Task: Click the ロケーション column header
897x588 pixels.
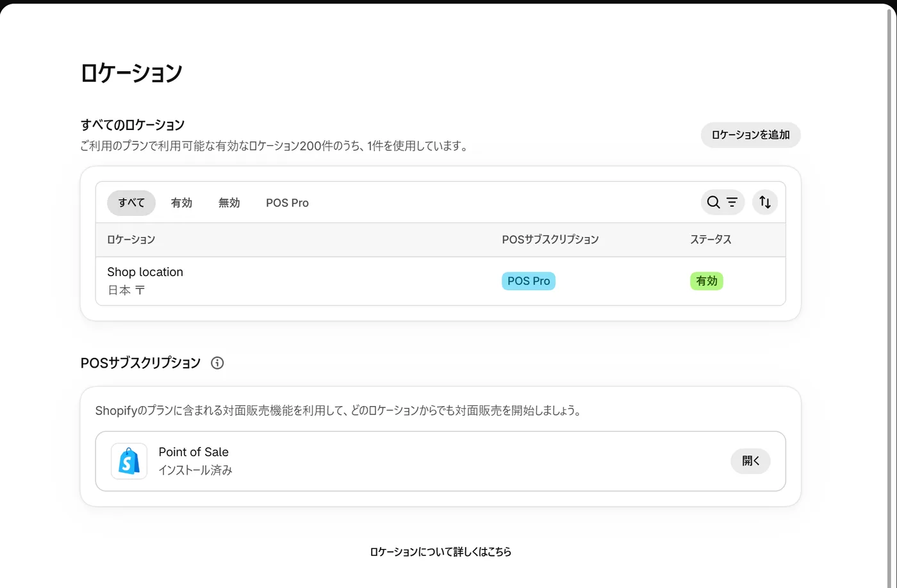Action: click(x=131, y=240)
